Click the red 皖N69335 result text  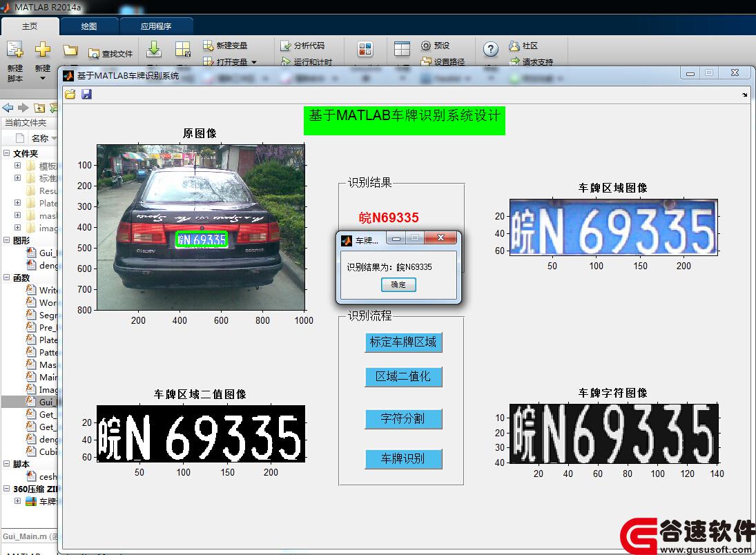(389, 218)
